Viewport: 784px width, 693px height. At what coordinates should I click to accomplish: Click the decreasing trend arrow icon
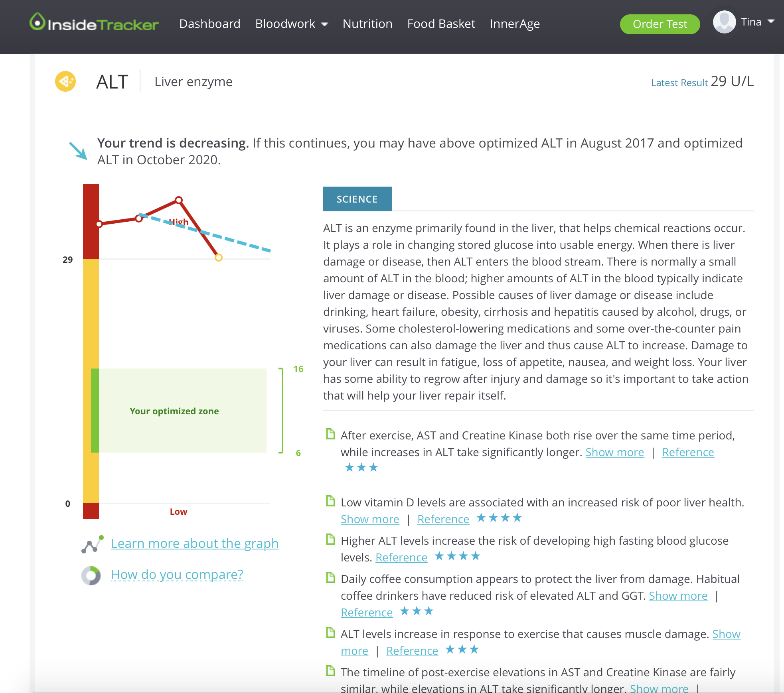click(78, 151)
